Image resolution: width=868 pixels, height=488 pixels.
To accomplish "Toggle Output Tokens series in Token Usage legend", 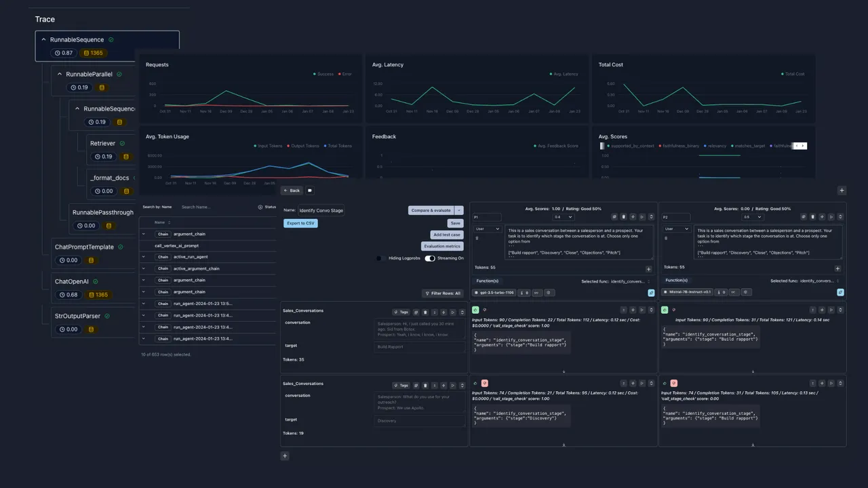I will coord(303,146).
